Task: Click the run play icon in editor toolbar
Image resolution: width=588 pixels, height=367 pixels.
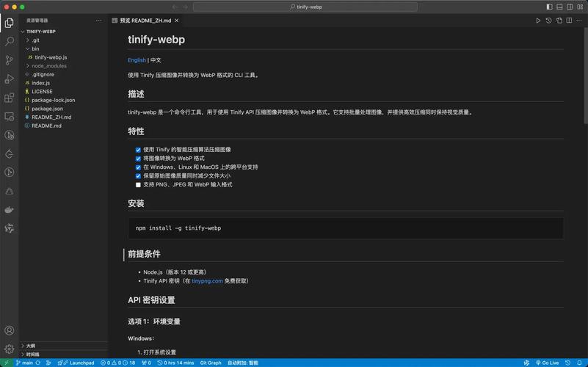Action: coord(538,21)
